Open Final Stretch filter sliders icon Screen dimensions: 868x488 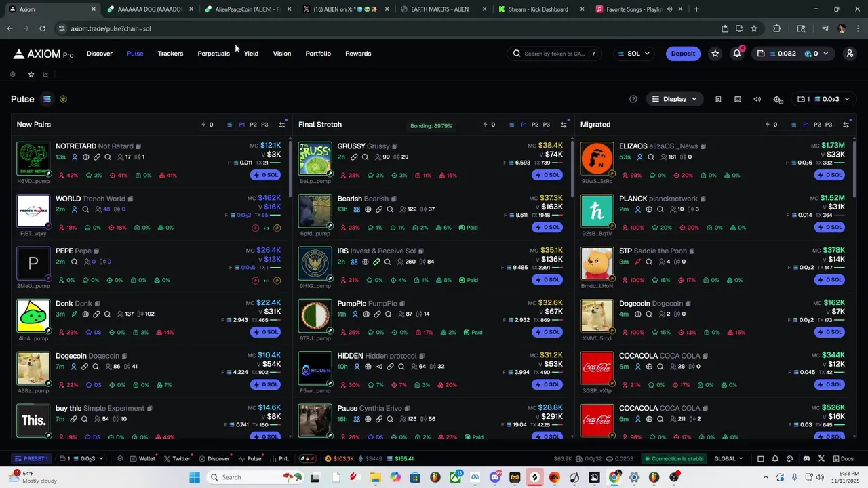pyautogui.click(x=564, y=125)
